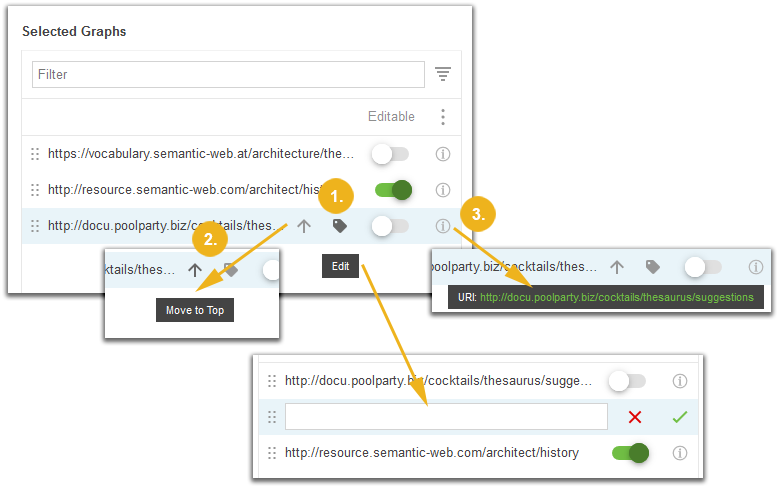The image size is (780, 489).
Task: Click the Edit tooltip label
Action: click(x=340, y=267)
